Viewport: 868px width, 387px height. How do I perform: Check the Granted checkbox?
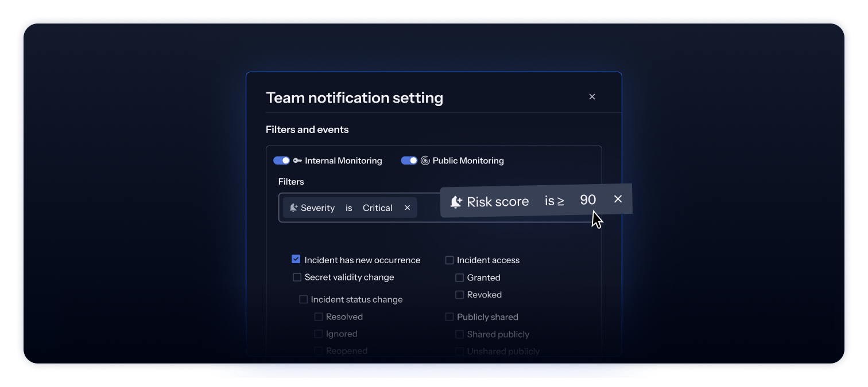[x=459, y=277]
